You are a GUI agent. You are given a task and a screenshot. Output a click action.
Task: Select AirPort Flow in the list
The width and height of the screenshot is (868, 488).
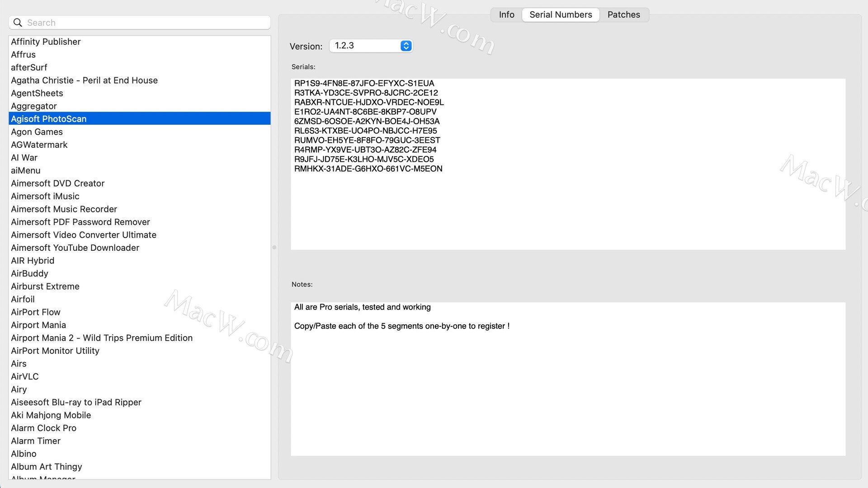tap(140, 312)
